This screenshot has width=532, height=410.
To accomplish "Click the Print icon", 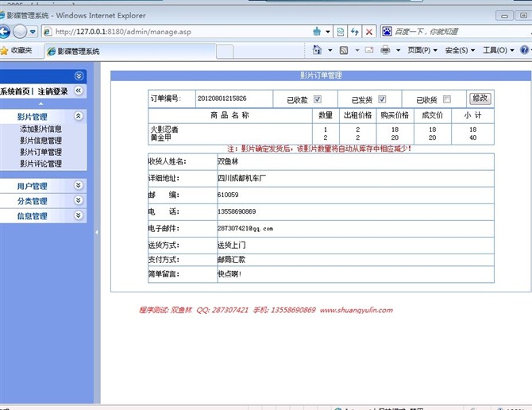I will pyautogui.click(x=385, y=50).
